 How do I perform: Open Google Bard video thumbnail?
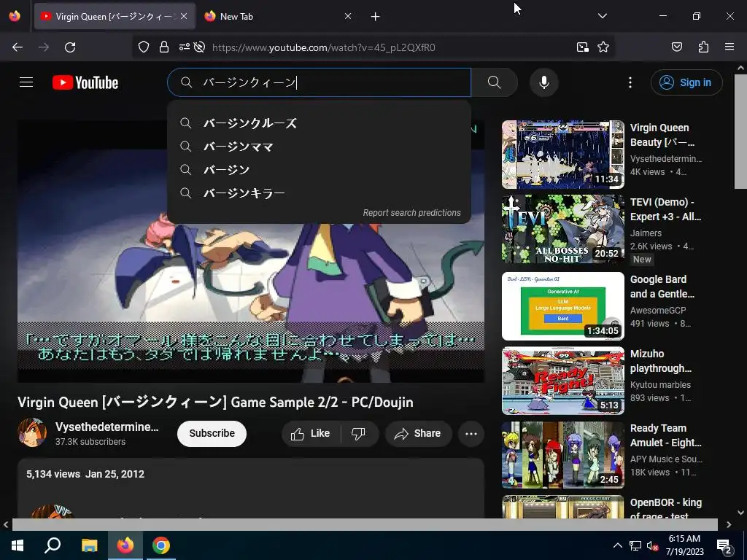562,306
